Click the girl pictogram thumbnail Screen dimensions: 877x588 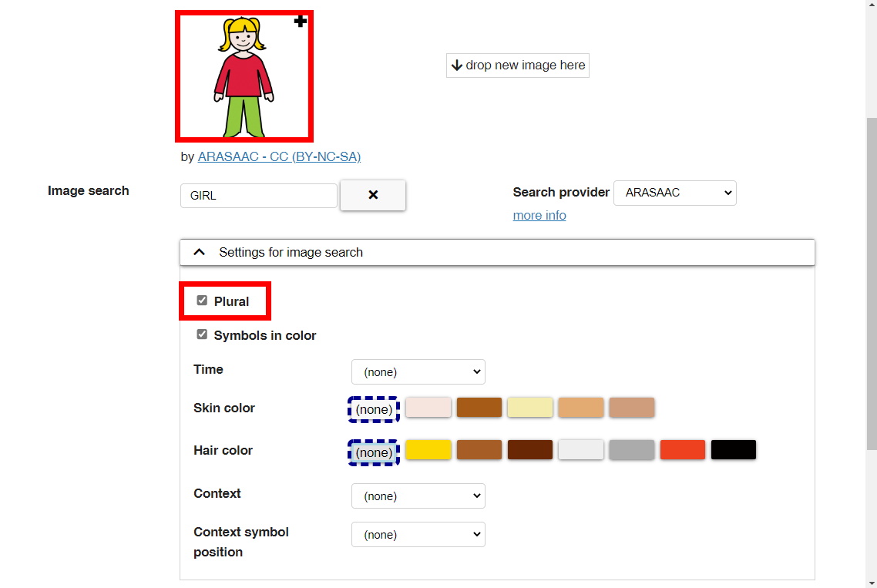(x=244, y=76)
